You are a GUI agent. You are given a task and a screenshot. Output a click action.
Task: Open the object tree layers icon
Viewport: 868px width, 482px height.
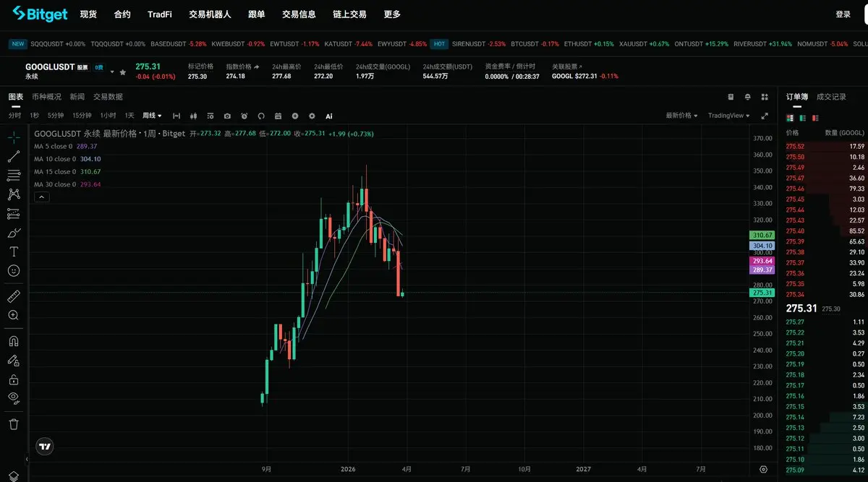(14, 476)
